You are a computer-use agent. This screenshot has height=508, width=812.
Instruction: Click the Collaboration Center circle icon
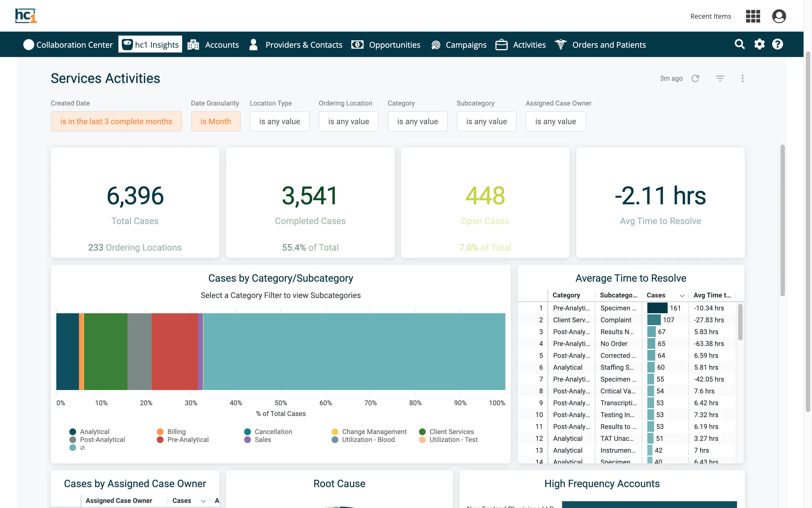pyautogui.click(x=28, y=45)
